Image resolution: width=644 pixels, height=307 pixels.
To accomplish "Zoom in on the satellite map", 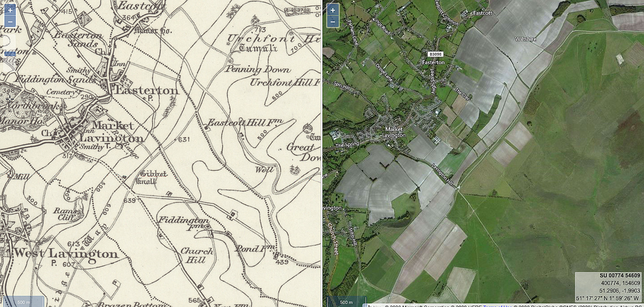I will click(332, 9).
